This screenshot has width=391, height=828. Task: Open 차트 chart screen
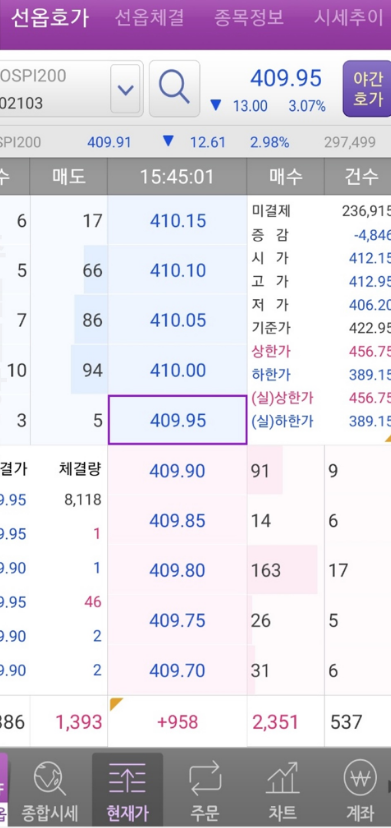point(283,791)
